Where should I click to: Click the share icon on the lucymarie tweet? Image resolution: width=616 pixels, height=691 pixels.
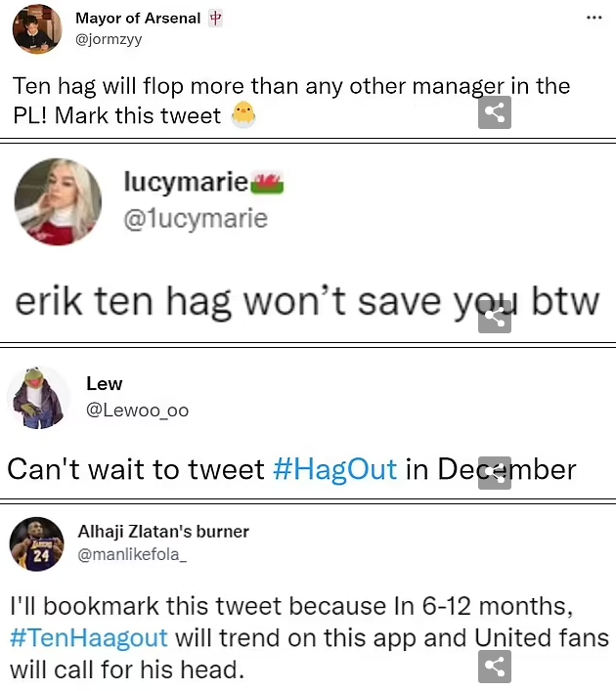495,317
